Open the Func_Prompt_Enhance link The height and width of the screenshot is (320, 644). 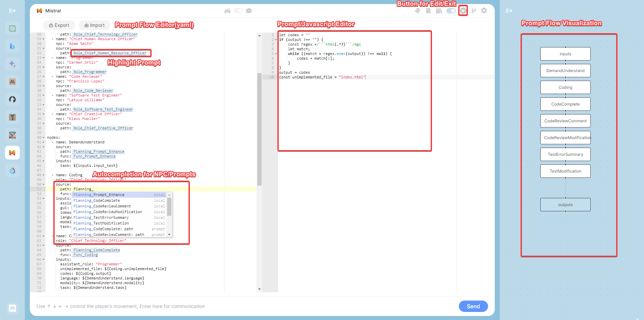tap(94, 156)
